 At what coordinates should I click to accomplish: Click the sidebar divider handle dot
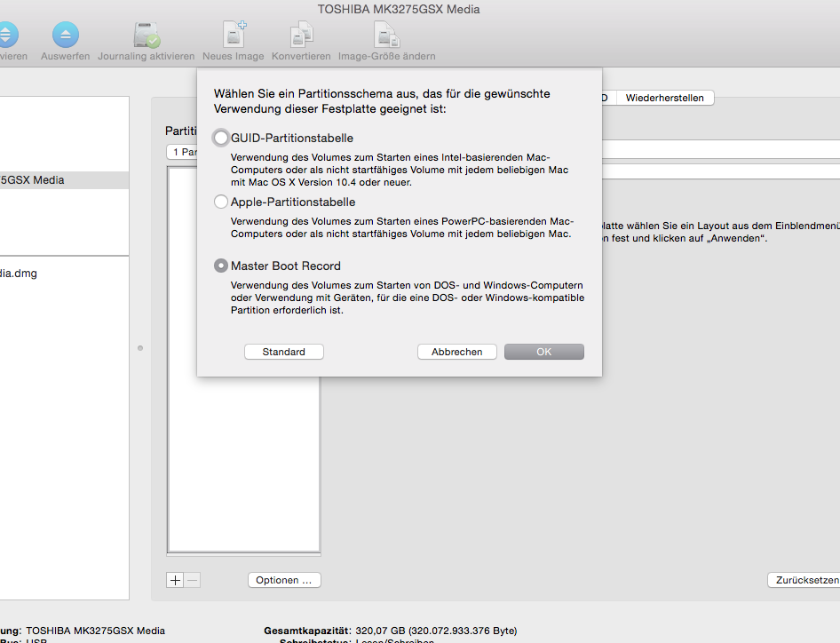(140, 348)
